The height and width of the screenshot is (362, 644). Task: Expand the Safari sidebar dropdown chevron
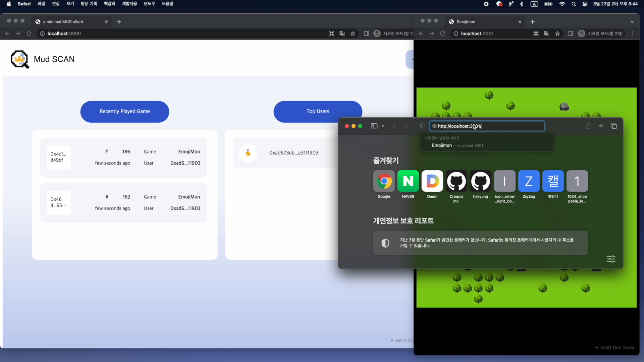(x=383, y=126)
